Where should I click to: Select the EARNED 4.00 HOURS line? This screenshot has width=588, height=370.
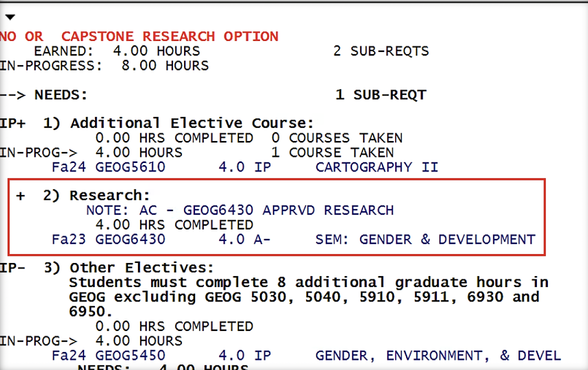tap(116, 51)
